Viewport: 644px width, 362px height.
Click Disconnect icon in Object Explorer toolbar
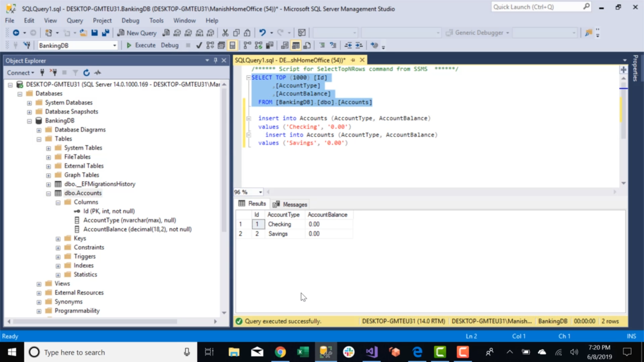(x=53, y=72)
